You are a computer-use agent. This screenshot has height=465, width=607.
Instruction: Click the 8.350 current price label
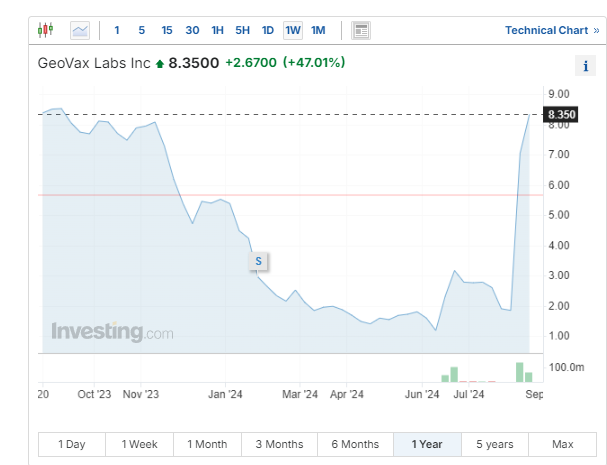click(561, 115)
